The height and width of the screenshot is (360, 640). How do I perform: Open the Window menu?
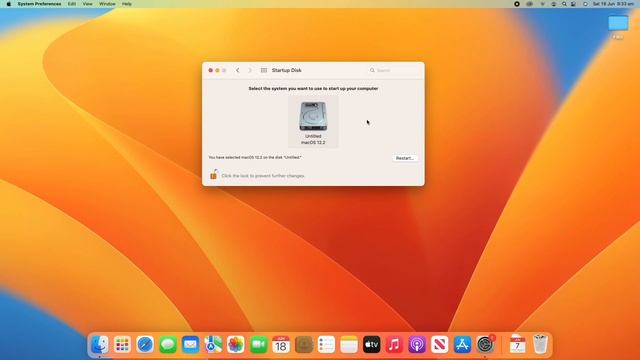point(107,4)
